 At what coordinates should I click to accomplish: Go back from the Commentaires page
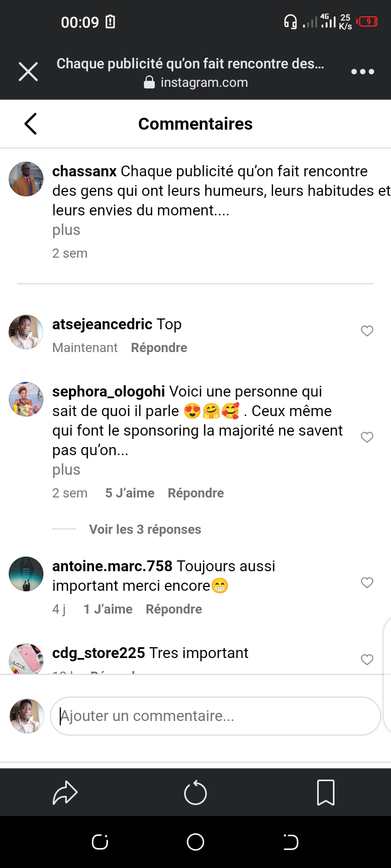click(x=31, y=124)
